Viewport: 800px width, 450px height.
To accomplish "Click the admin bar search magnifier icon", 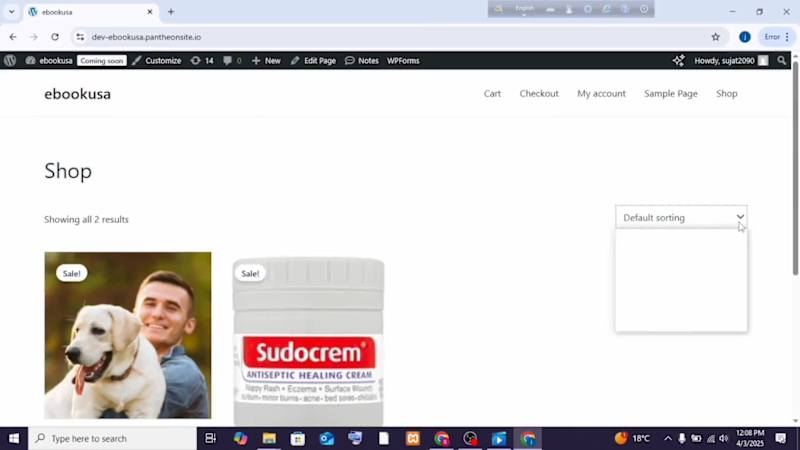I will tap(782, 60).
